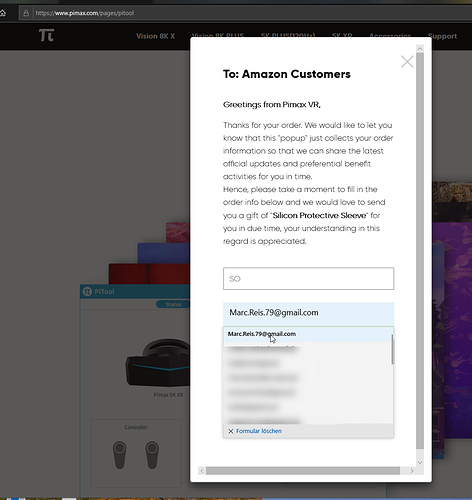Click the browser home icon
This screenshot has height=500, width=472.
pos(3,13)
